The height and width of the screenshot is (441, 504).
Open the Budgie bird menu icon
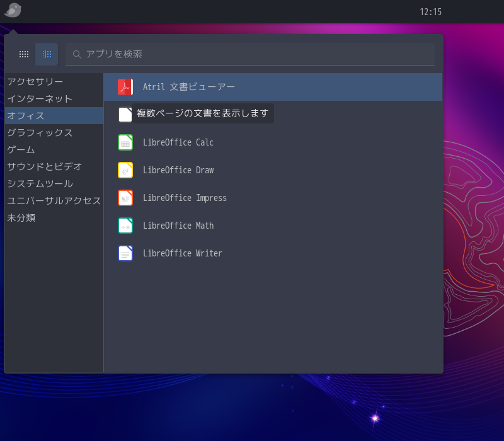click(13, 10)
